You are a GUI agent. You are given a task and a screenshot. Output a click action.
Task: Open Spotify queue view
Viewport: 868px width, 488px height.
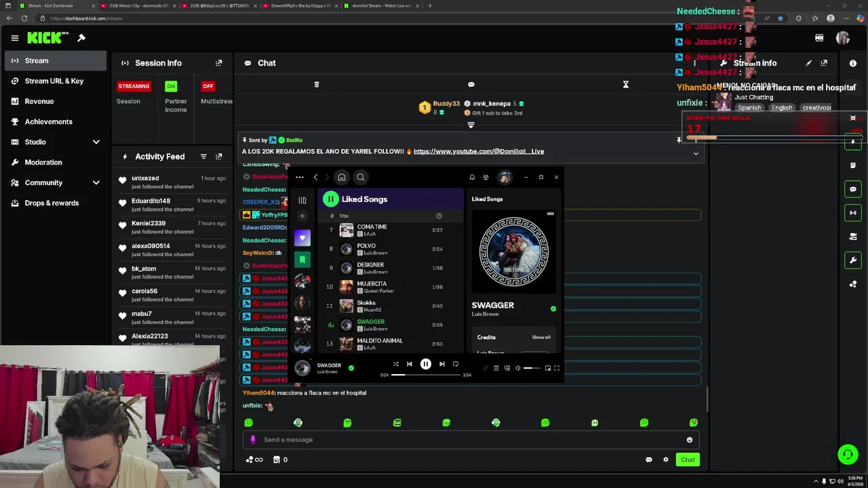[496, 368]
